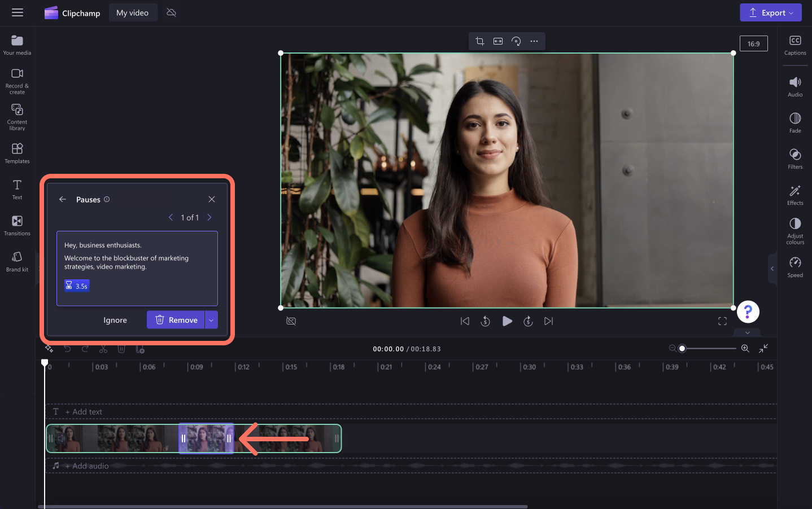
Task: Edit the My video title field
Action: pyautogui.click(x=132, y=12)
